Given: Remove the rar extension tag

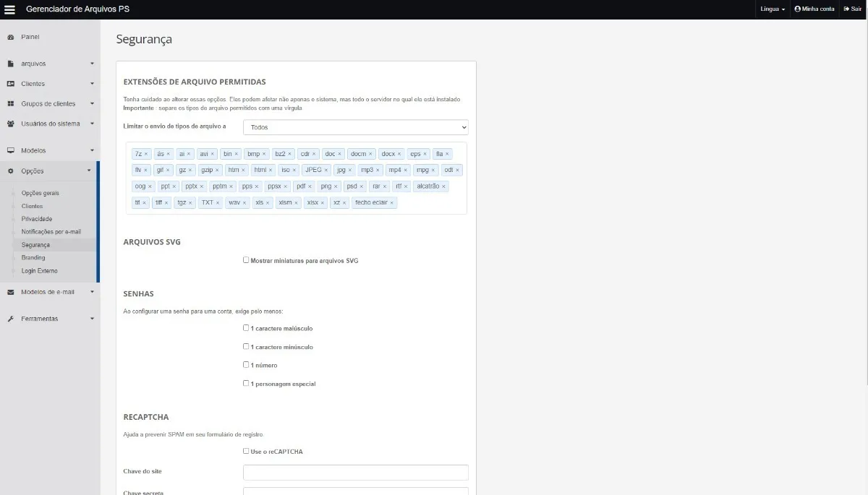Looking at the screenshot, I should pyautogui.click(x=385, y=186).
